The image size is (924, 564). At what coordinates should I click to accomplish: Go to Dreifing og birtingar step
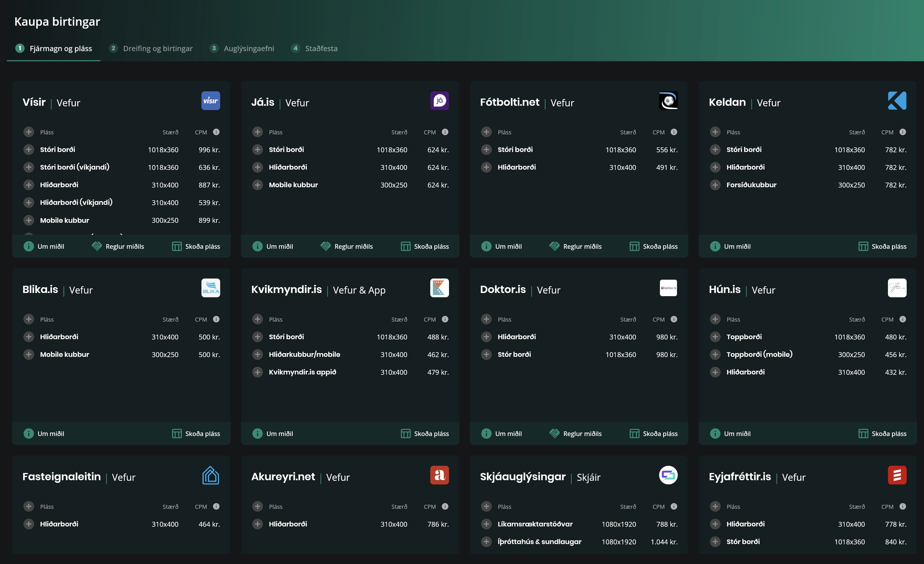tap(150, 48)
